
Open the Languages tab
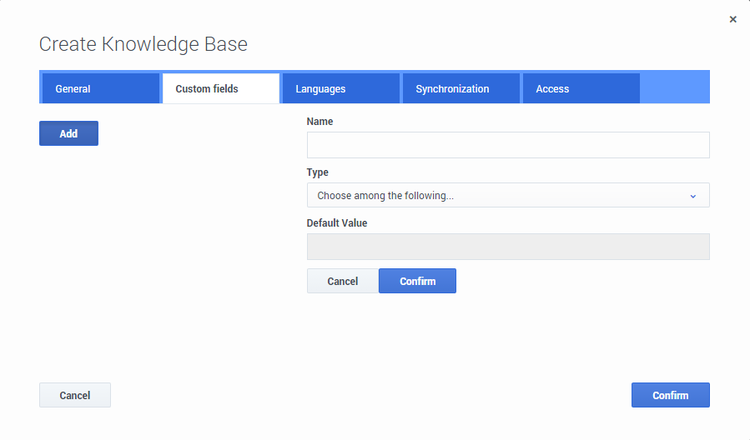(x=341, y=88)
